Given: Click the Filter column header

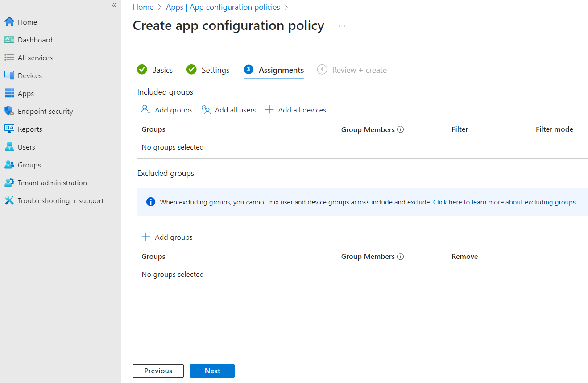Looking at the screenshot, I should [460, 129].
